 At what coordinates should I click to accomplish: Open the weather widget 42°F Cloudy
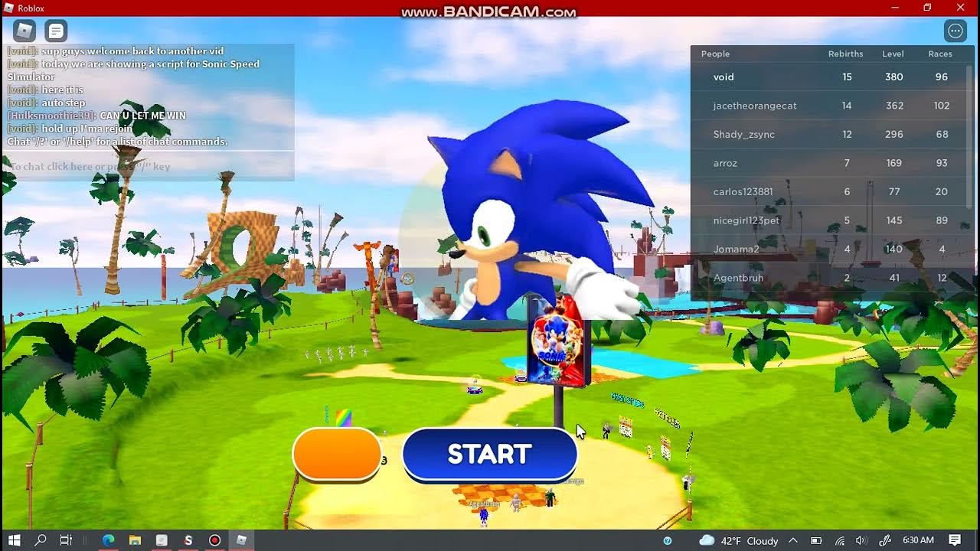pos(738,540)
